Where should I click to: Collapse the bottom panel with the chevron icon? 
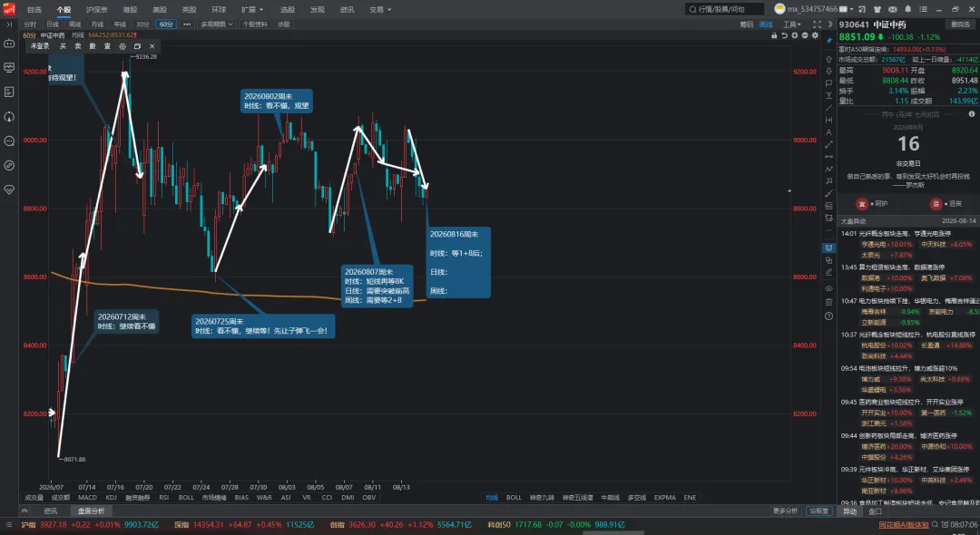click(x=25, y=511)
